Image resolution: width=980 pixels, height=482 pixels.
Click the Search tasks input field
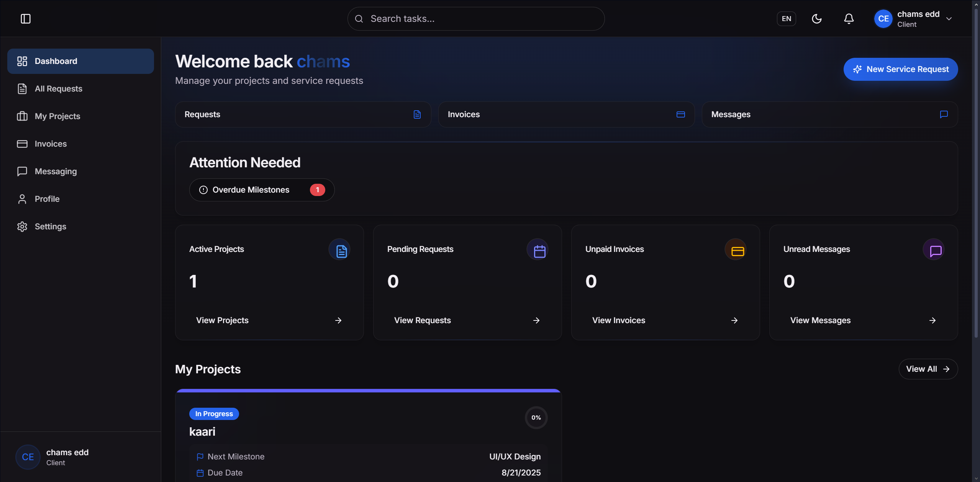[x=475, y=18]
